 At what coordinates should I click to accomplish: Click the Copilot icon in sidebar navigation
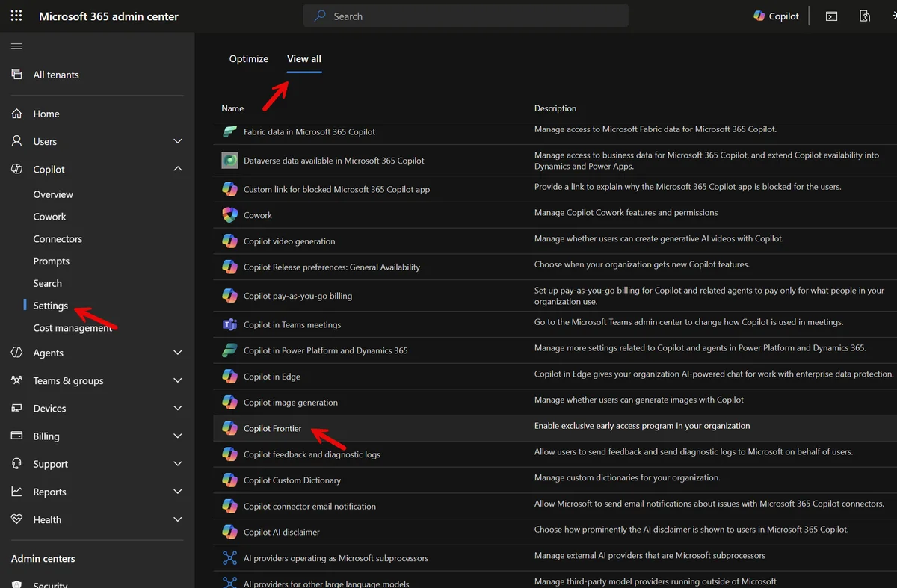16,169
